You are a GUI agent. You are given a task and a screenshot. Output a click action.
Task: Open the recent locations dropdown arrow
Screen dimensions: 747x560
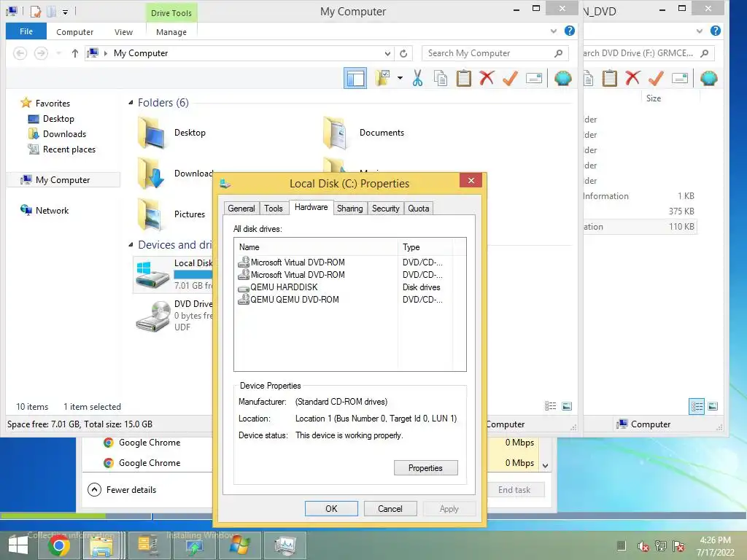coord(58,53)
